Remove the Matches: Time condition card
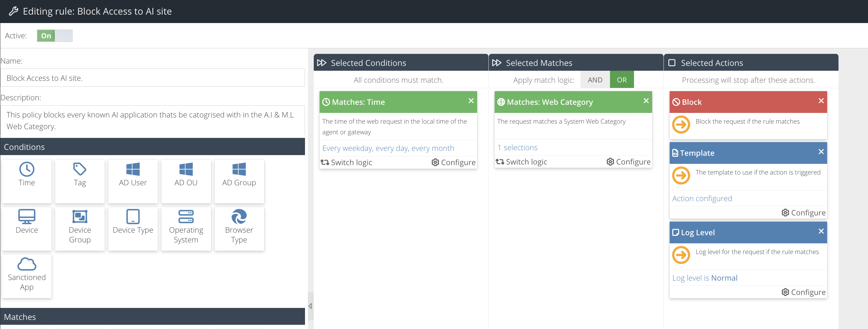The width and height of the screenshot is (868, 329). click(471, 101)
